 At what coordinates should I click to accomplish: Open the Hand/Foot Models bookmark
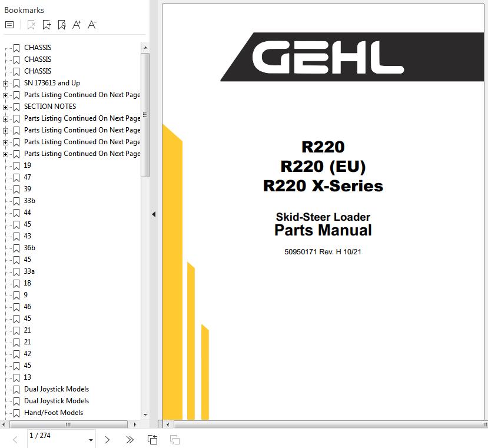tap(54, 413)
